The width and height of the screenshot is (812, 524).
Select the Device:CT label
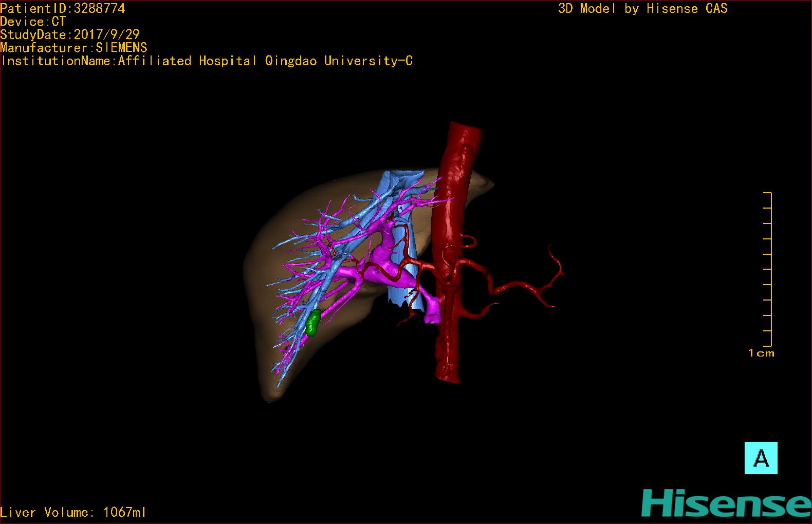(x=33, y=22)
